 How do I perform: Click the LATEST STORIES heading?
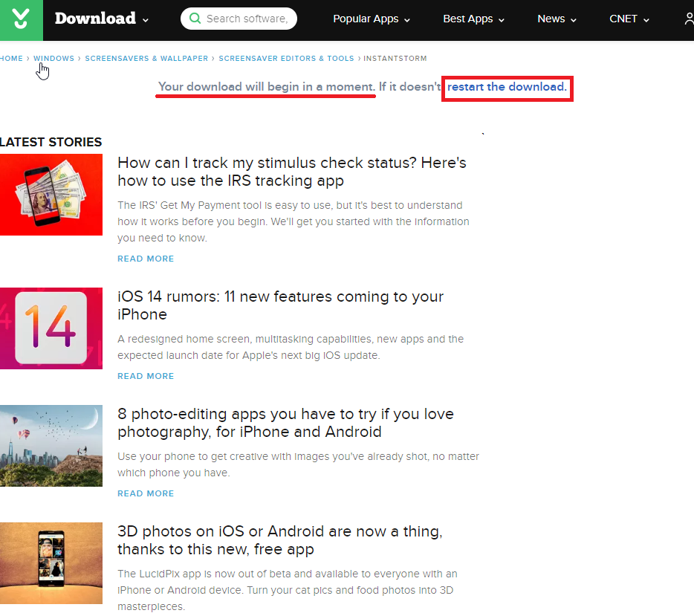(x=51, y=142)
